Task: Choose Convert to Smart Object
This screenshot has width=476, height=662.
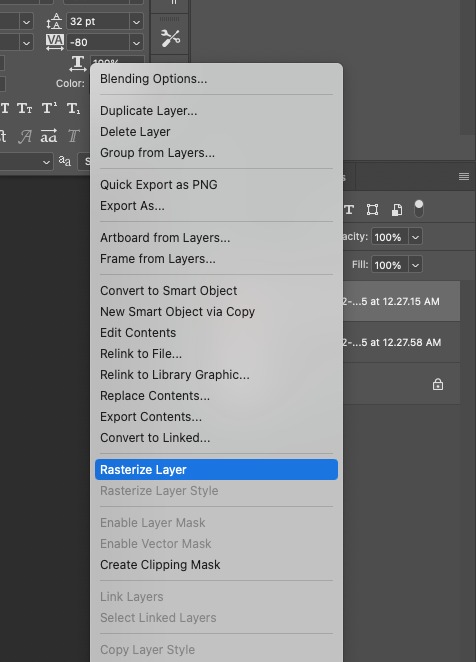Action: (x=216, y=291)
